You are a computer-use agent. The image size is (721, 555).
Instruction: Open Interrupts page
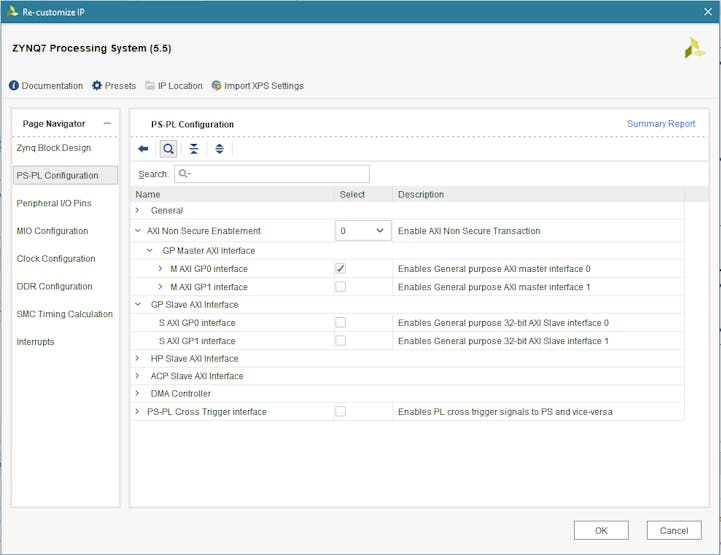click(35, 342)
